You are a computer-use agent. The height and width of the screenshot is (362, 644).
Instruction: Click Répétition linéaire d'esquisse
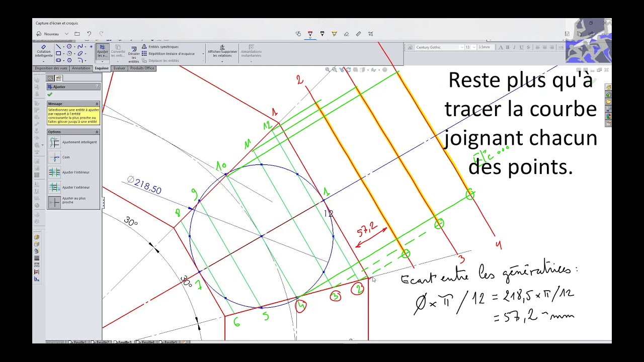168,54
